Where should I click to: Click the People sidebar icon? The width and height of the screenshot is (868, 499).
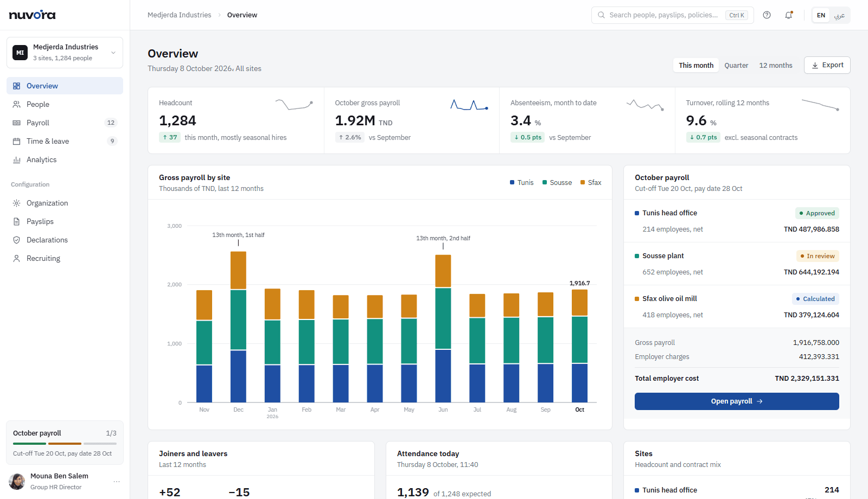(17, 104)
